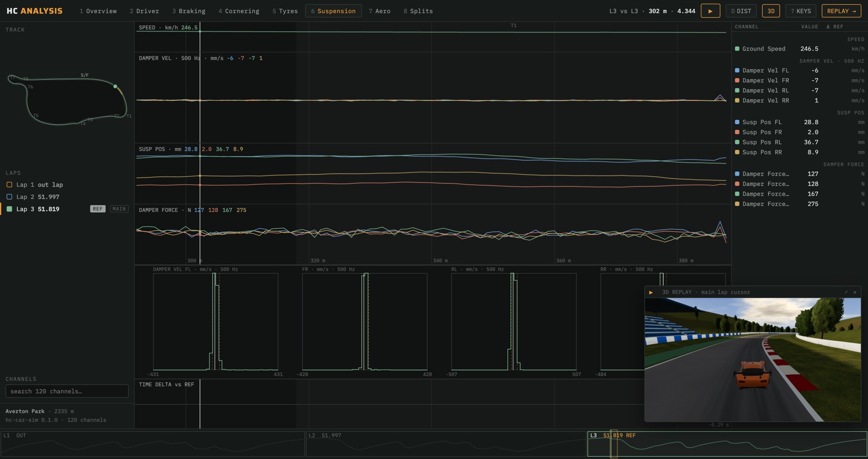
Task: Select the Damper Force row with value 167
Action: coord(800,194)
